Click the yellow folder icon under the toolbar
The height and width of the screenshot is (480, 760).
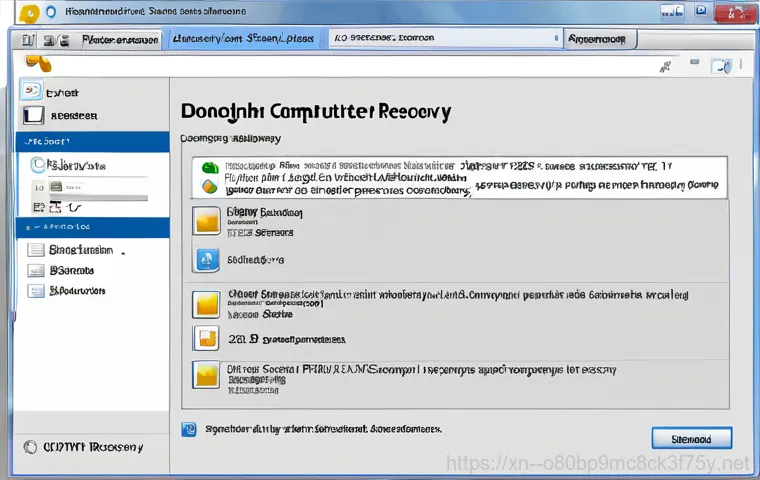coord(38,64)
